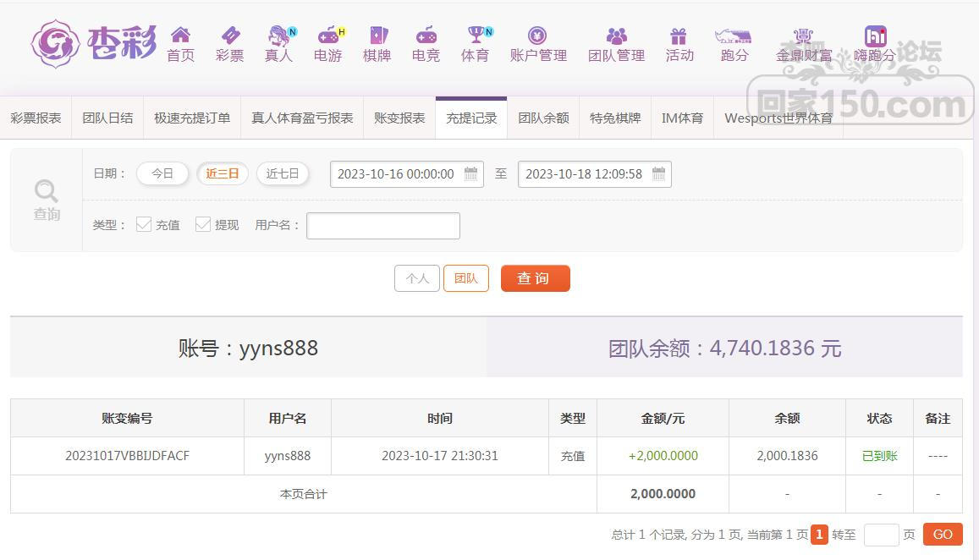This screenshot has height=560, width=979.
Task: Click the 已到账 status cell
Action: tap(880, 456)
